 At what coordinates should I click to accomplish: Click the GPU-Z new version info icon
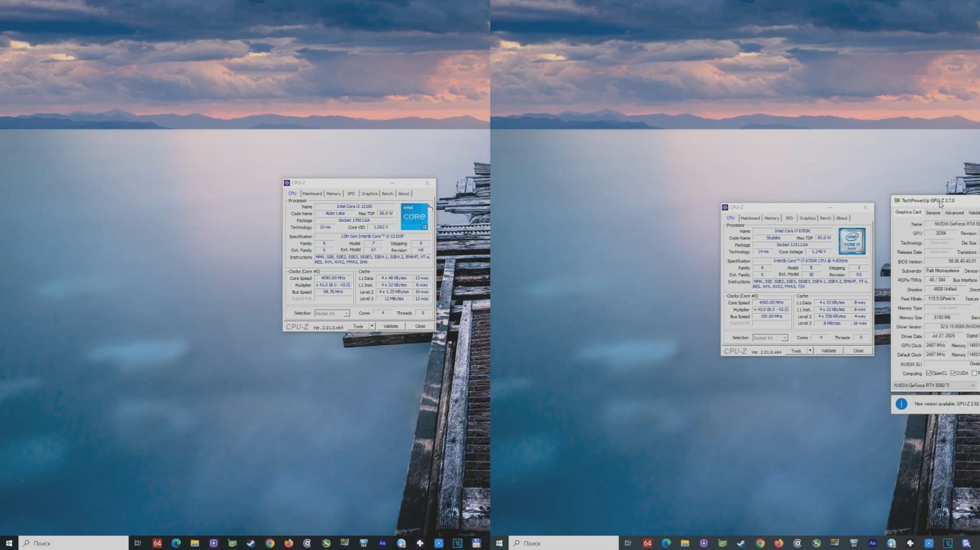901,404
